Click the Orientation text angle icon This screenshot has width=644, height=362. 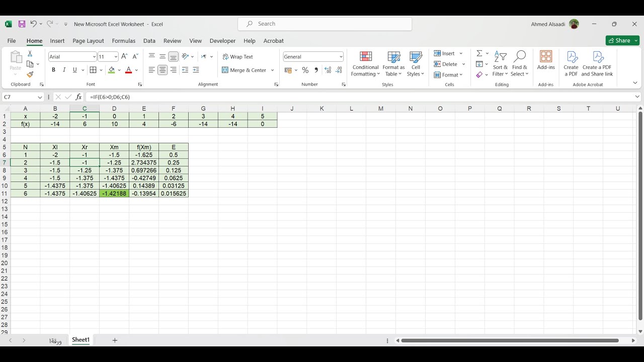185,57
